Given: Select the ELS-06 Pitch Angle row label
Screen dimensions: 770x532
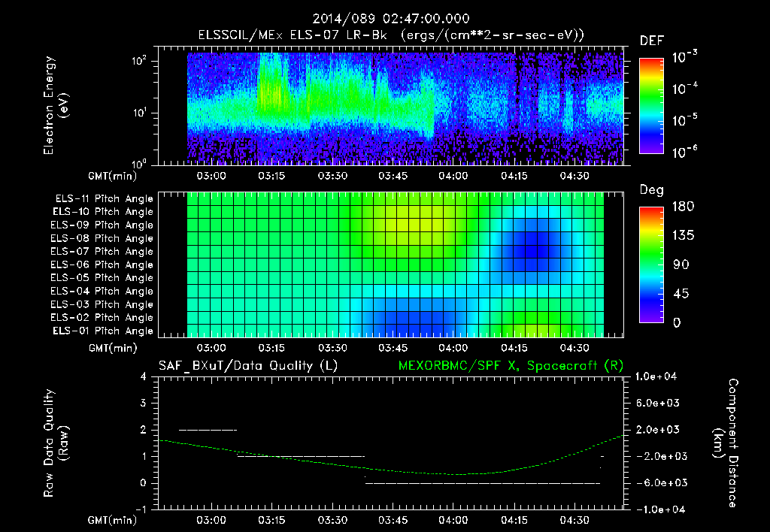Looking at the screenshot, I should point(102,265).
